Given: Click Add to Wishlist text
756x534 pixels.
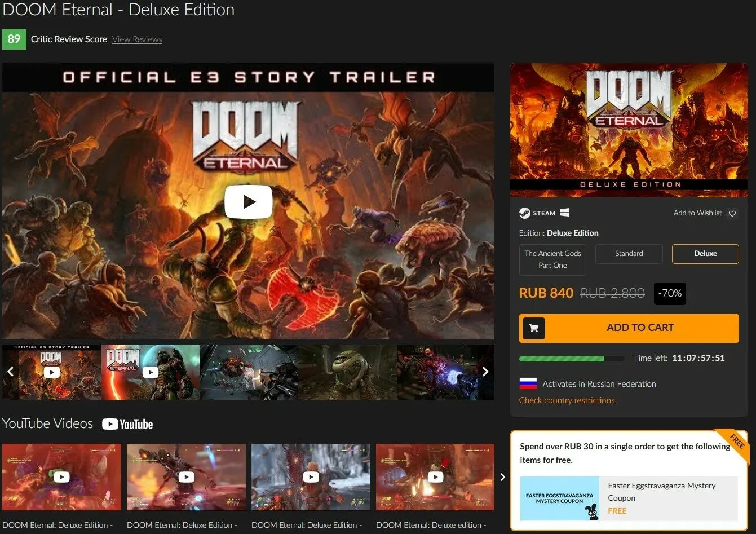Looking at the screenshot, I should click(x=697, y=213).
